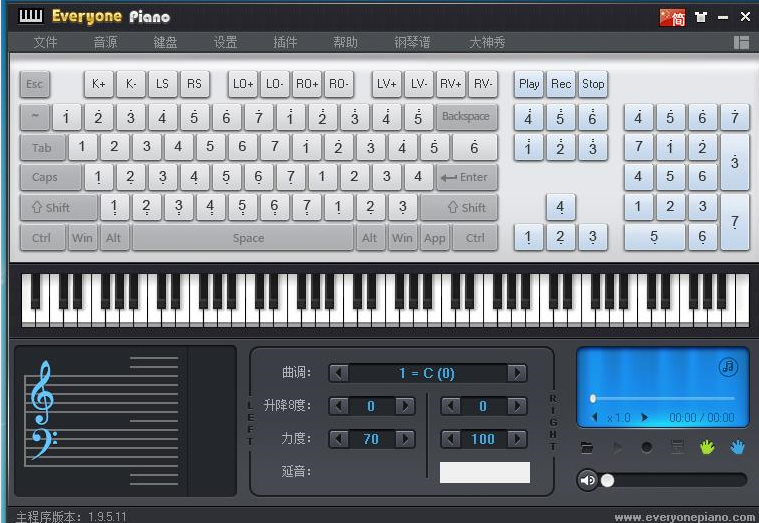Decrease left-hand octave (升降8度) value
Viewport: 759px width, 523px height.
pyautogui.click(x=338, y=406)
